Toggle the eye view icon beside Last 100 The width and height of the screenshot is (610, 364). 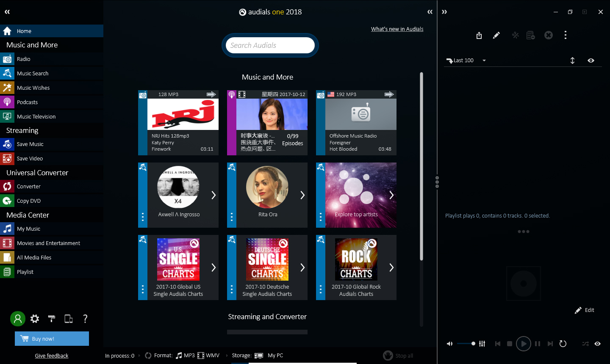click(x=591, y=61)
